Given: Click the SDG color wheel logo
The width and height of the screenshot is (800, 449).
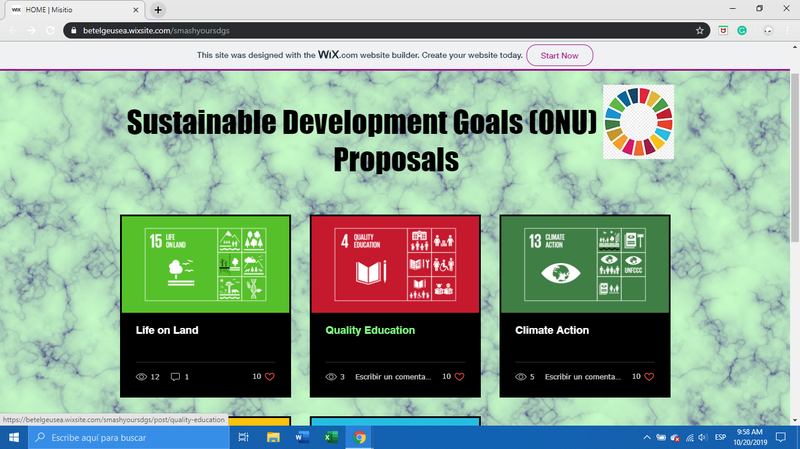Looking at the screenshot, I should tap(638, 121).
